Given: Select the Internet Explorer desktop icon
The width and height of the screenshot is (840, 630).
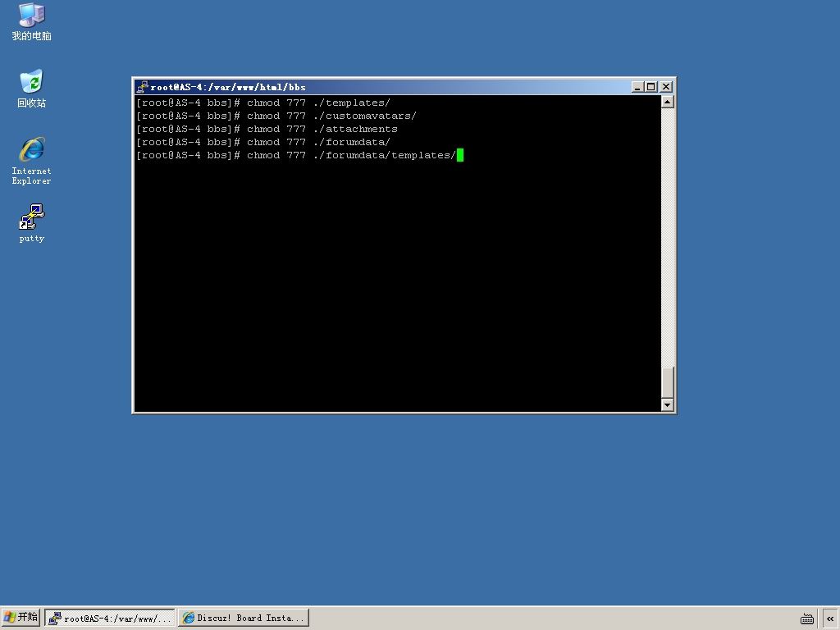Looking at the screenshot, I should 32,161.
